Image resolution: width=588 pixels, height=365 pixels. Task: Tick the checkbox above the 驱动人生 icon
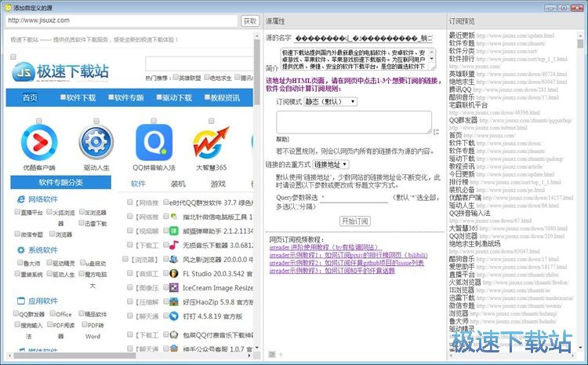[96, 121]
